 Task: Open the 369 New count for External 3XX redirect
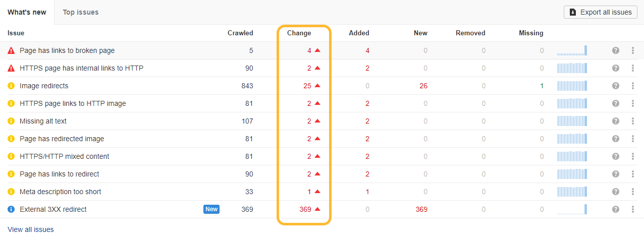[421, 209]
